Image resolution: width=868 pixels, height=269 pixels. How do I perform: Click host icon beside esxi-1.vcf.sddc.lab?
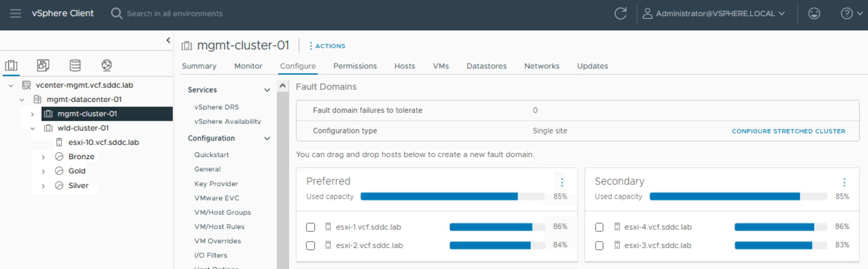pos(328,227)
